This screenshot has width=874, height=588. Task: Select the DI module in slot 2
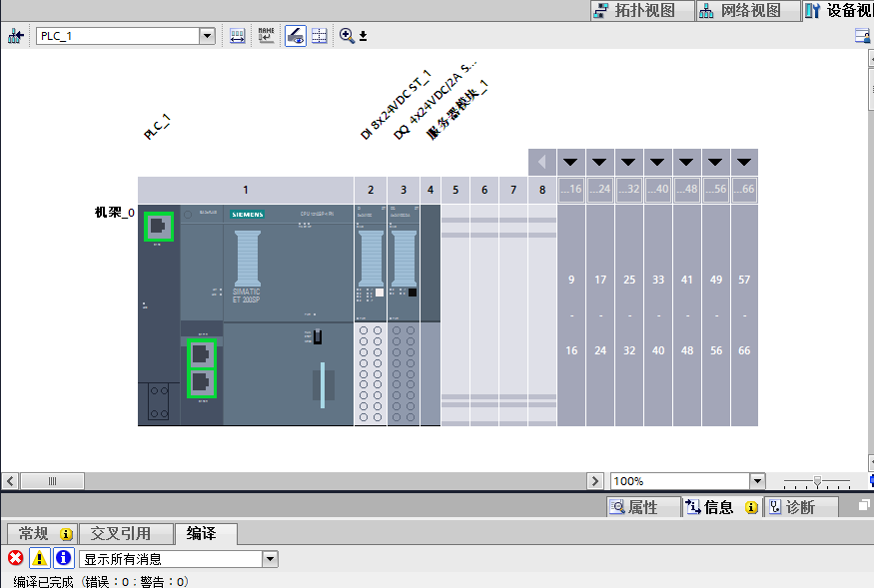click(x=371, y=299)
